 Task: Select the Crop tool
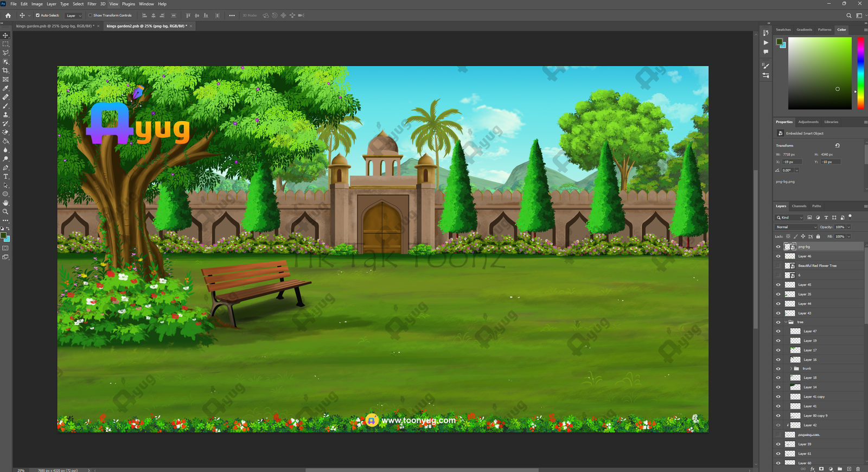[5, 71]
